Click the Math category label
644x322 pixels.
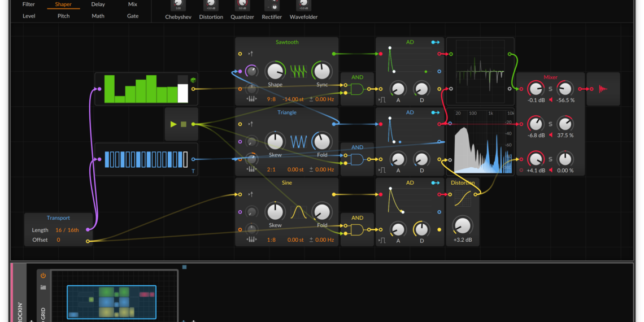pyautogui.click(x=98, y=16)
